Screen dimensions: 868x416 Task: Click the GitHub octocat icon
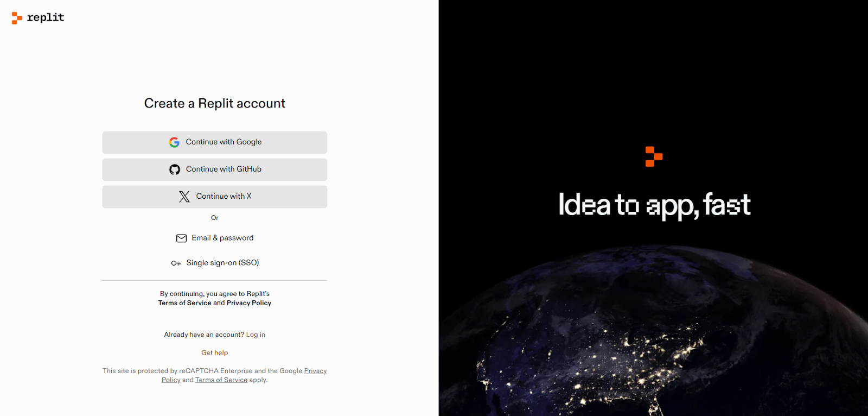[x=175, y=169]
